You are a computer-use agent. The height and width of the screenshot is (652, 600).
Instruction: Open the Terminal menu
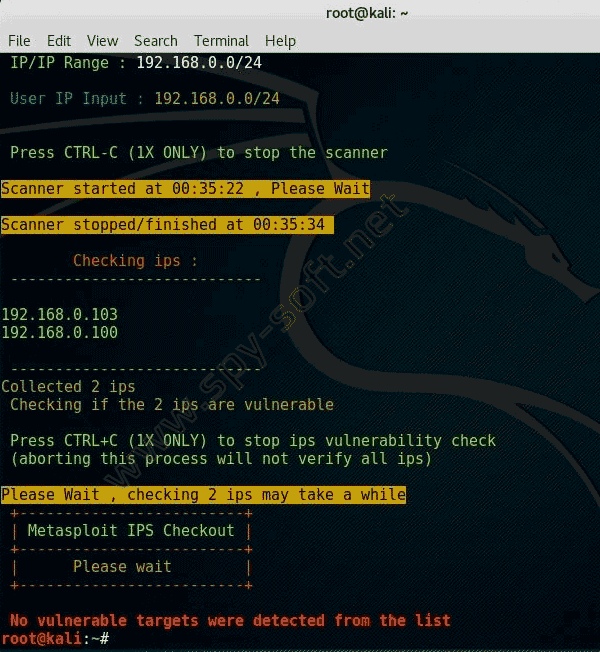pos(221,41)
